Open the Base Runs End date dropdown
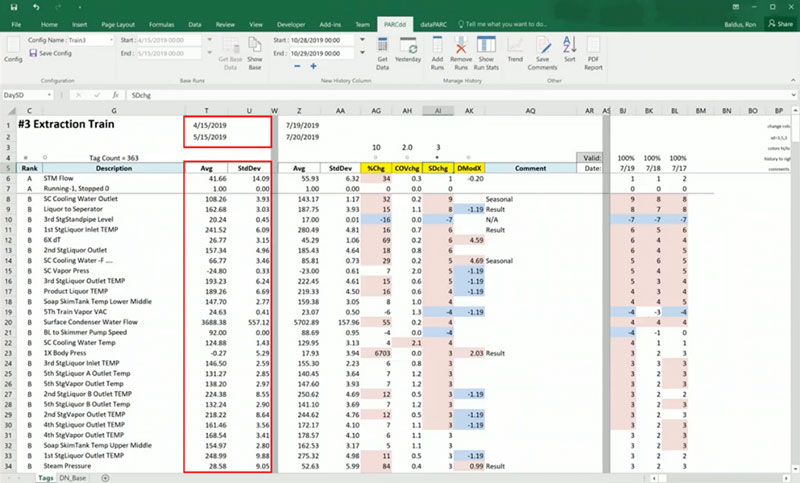Screen dimensions: 800x483 tap(209, 53)
